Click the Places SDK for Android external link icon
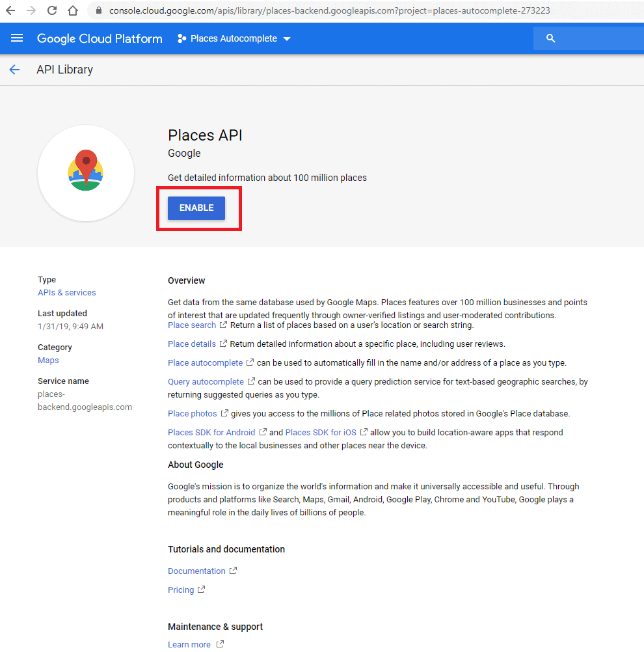 [263, 432]
